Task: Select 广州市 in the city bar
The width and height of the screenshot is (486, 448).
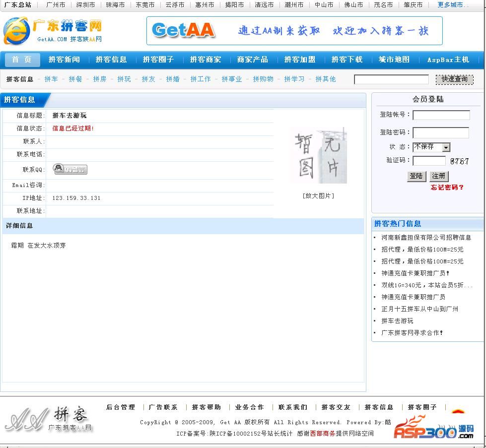Action: [x=56, y=5]
